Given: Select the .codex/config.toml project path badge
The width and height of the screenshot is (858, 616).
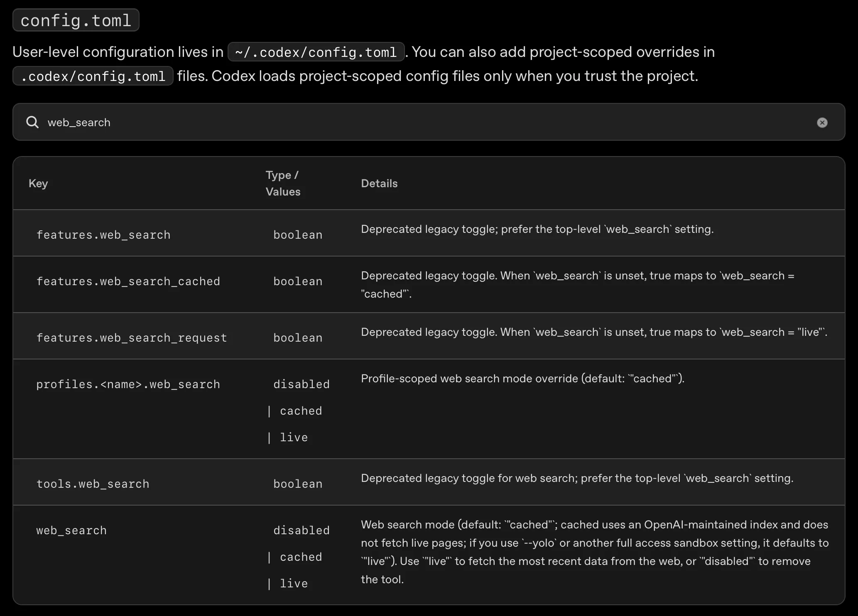Looking at the screenshot, I should [93, 76].
